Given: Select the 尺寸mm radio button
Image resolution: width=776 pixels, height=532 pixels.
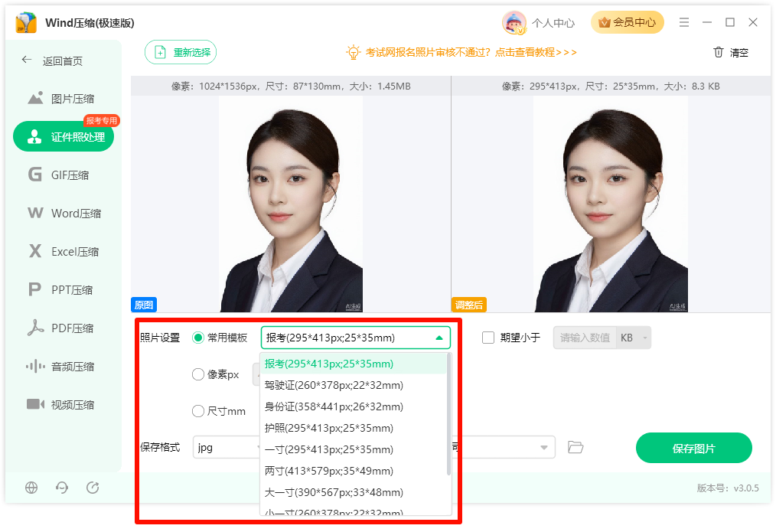Looking at the screenshot, I should tap(198, 411).
